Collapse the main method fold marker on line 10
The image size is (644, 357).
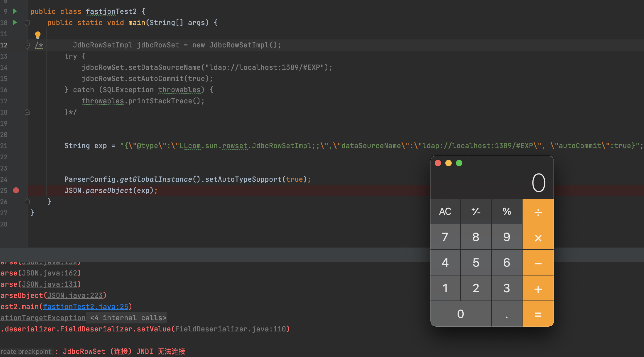click(x=27, y=23)
